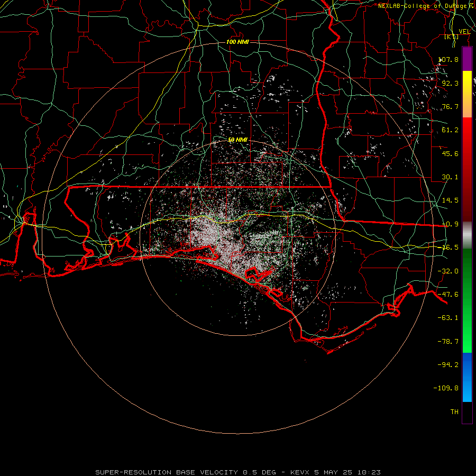Click the "[KT]" units label
Image resolution: width=476 pixels, height=476 pixels.
(452, 37)
